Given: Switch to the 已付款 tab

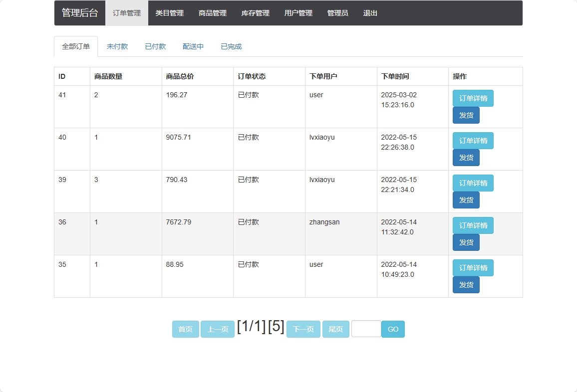Looking at the screenshot, I should point(155,46).
